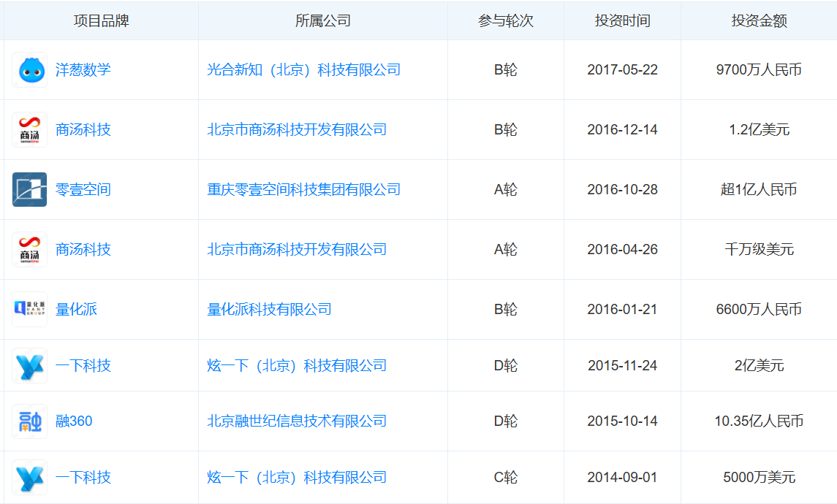Open company link 重庆零壹空间科技集团有限公司
This screenshot has height=504, width=837.
(x=304, y=189)
